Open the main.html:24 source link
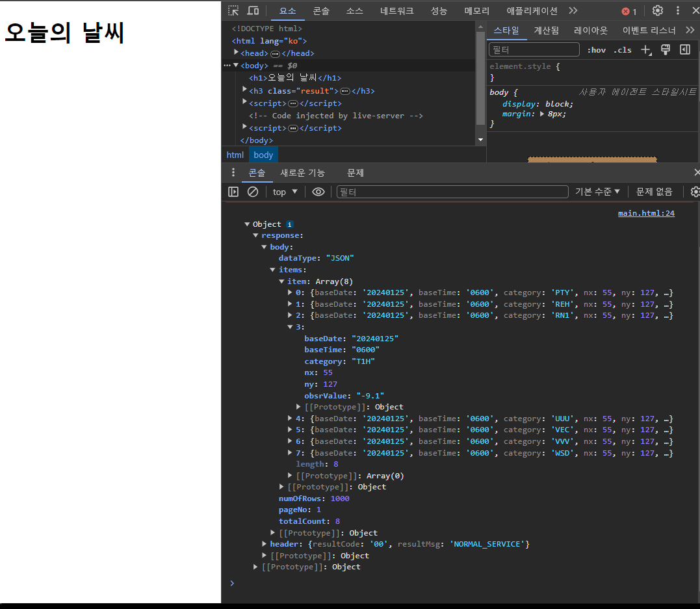 click(646, 213)
